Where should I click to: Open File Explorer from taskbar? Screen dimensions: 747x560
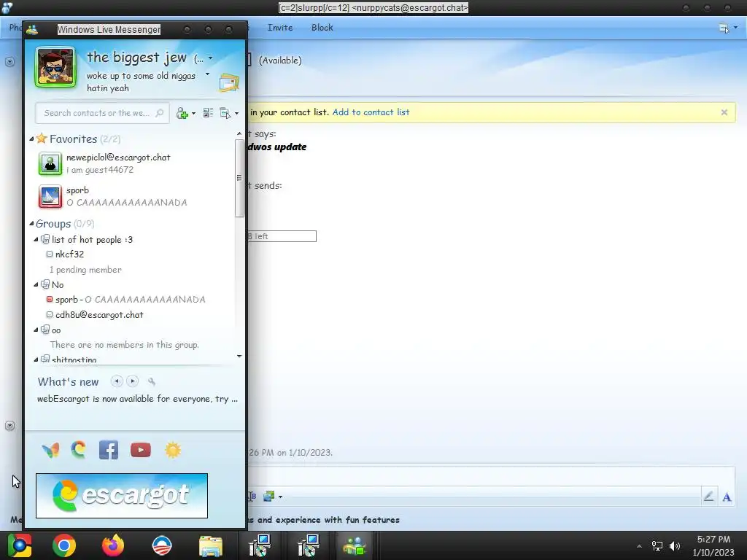(211, 546)
